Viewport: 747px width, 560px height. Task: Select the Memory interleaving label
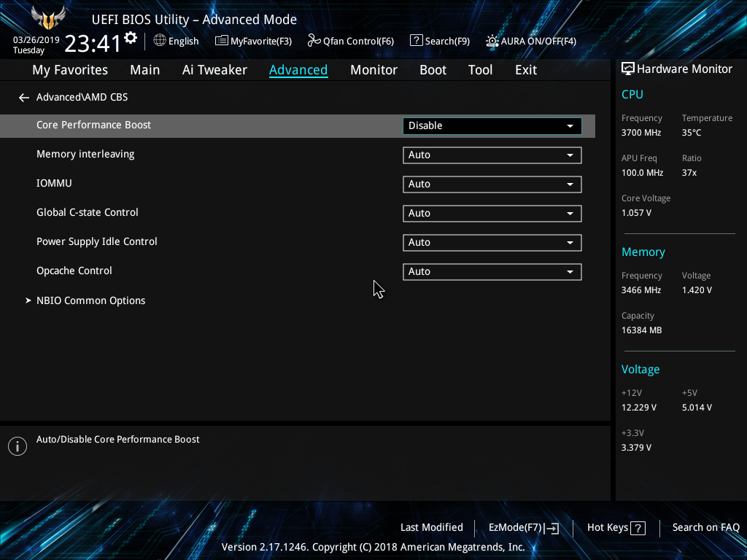85,155
